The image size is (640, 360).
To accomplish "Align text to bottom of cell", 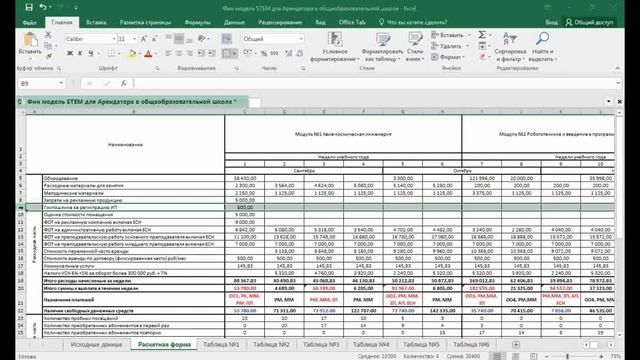I will (x=189, y=40).
